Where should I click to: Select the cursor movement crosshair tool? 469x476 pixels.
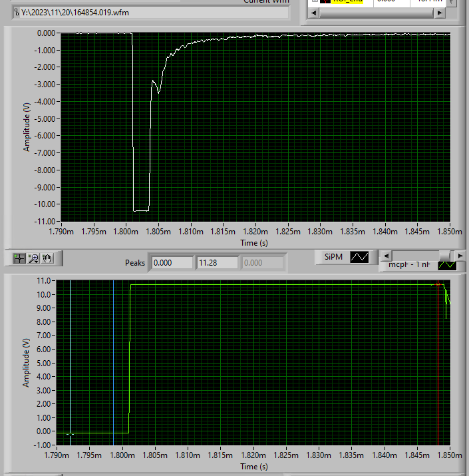click(x=19, y=258)
